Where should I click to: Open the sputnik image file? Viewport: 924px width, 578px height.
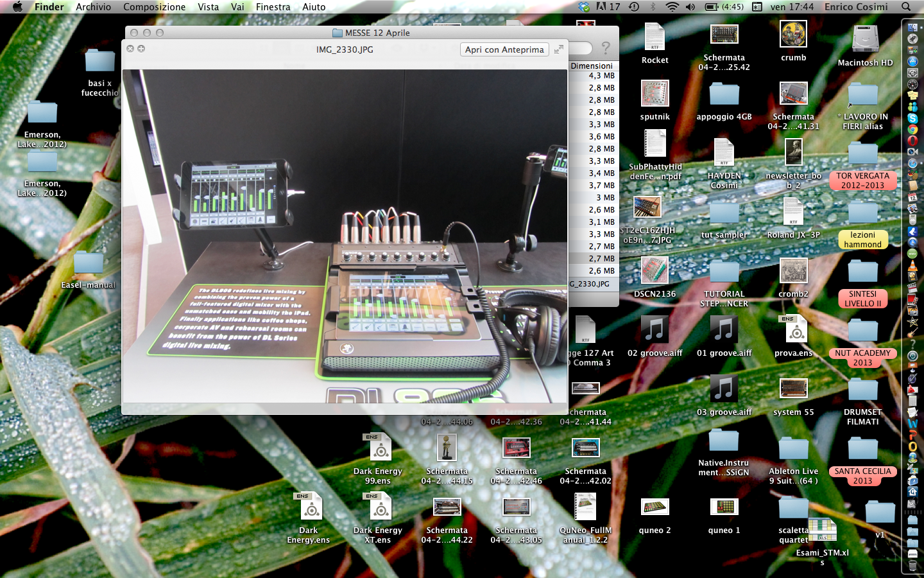(x=654, y=94)
